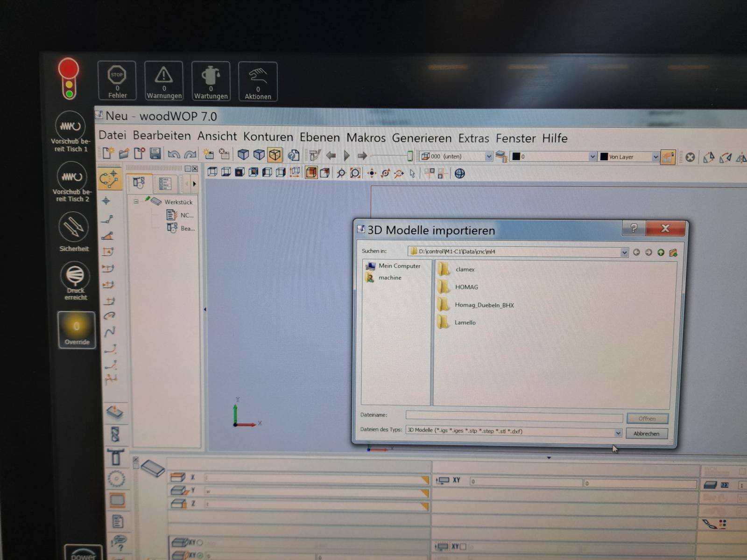The height and width of the screenshot is (560, 747).
Task: Click the black arrow next to panel tabs
Action: (194, 184)
